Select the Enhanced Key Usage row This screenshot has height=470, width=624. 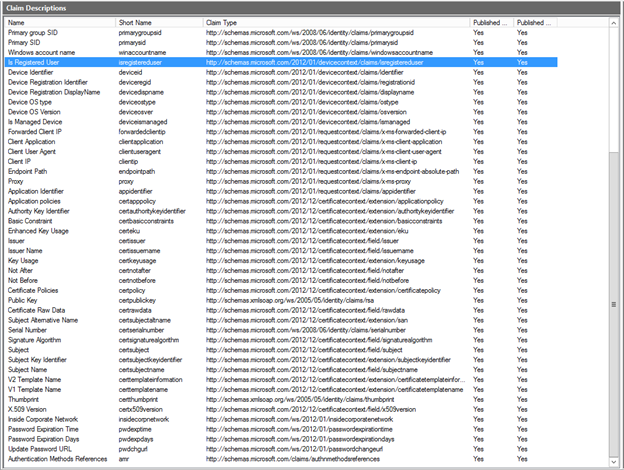(x=281, y=231)
